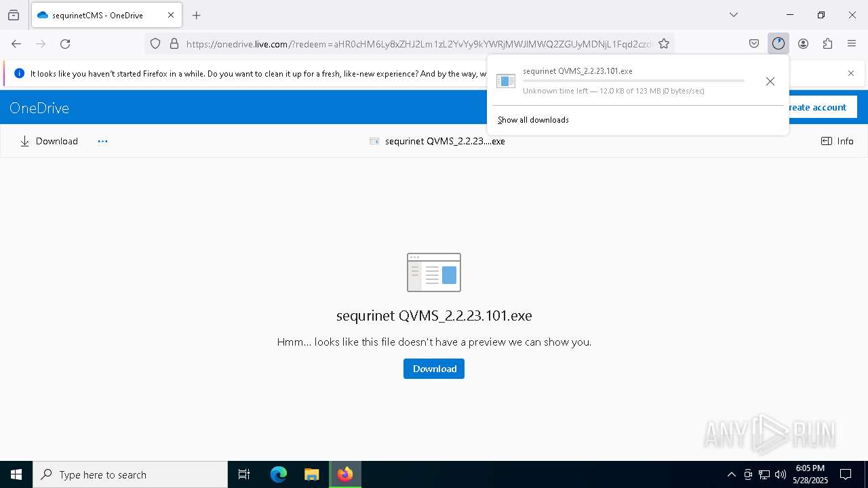
Task: Launch Microsoft Edge from taskbar
Action: 279,474
